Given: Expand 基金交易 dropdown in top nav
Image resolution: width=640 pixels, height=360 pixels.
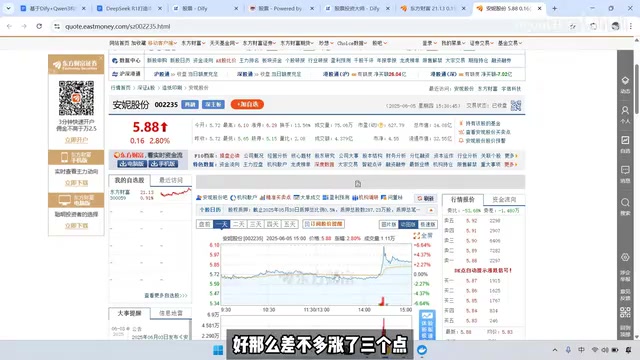Looking at the screenshot, I should tap(510, 43).
